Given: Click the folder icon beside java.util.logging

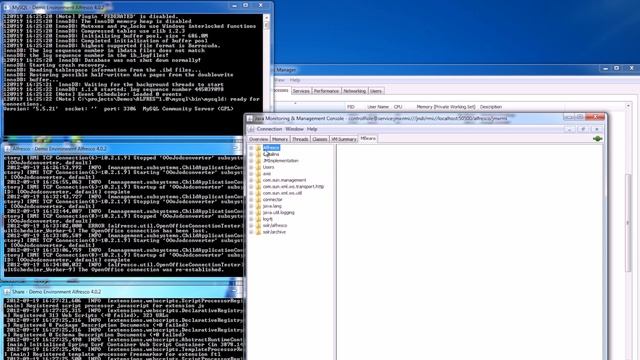Looking at the screenshot, I should pyautogui.click(x=258, y=213).
